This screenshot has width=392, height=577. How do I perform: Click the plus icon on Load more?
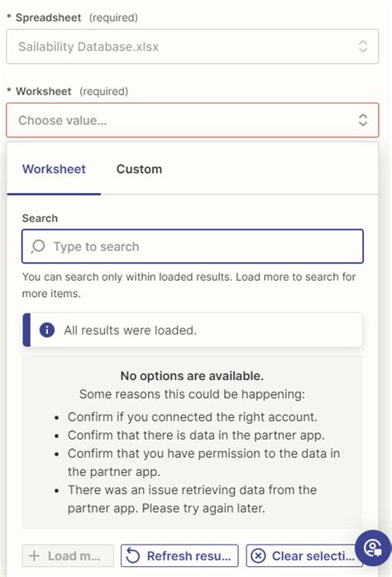click(34, 555)
